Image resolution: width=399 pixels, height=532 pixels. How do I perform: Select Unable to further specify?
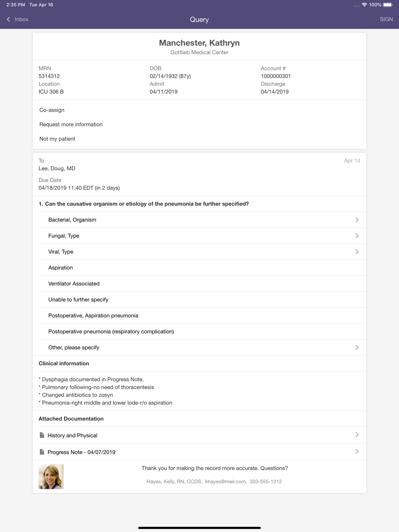pos(78,299)
